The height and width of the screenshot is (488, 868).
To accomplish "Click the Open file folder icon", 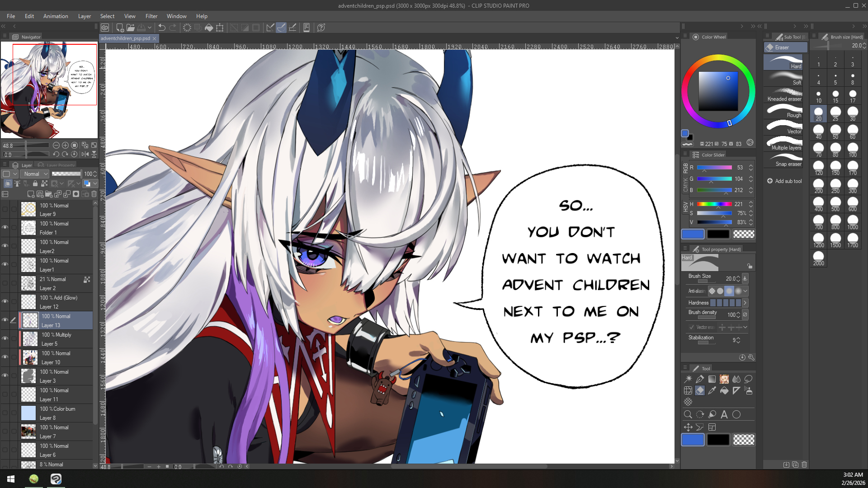I will coord(131,28).
